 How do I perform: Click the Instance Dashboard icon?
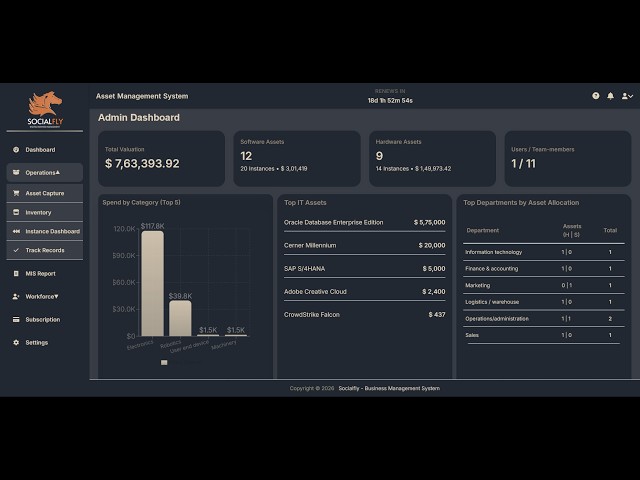point(16,231)
